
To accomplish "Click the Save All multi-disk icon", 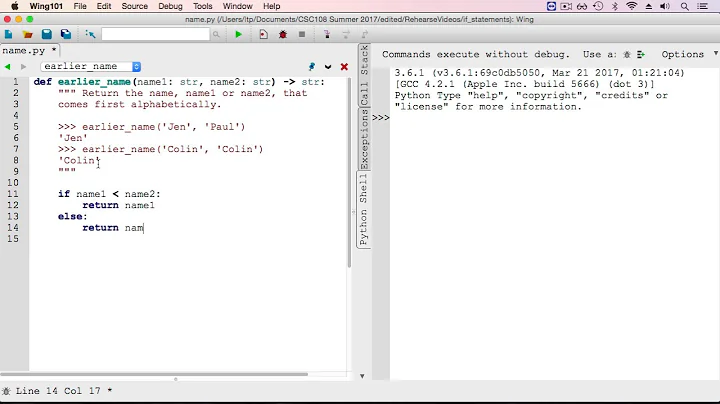I will (x=66, y=34).
